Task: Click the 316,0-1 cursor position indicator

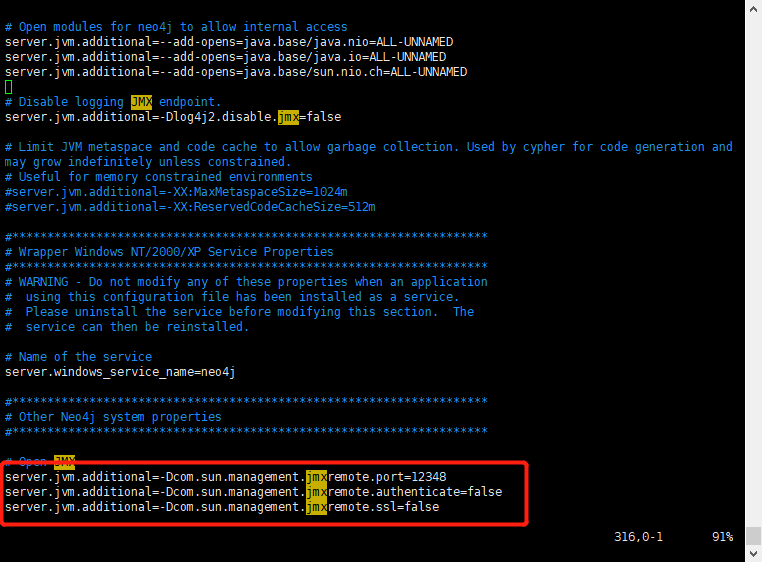Action: pyautogui.click(x=638, y=537)
